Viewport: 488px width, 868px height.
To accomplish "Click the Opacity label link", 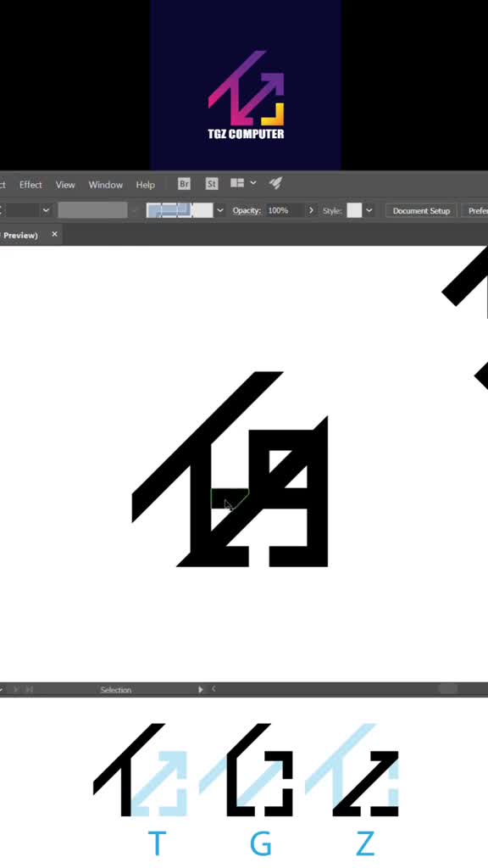I will pos(247,211).
